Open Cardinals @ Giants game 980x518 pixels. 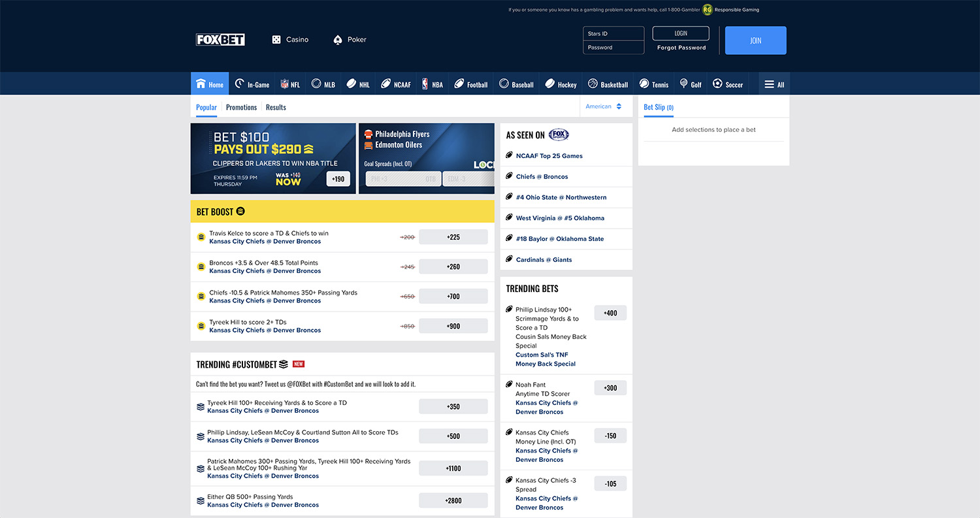544,260
